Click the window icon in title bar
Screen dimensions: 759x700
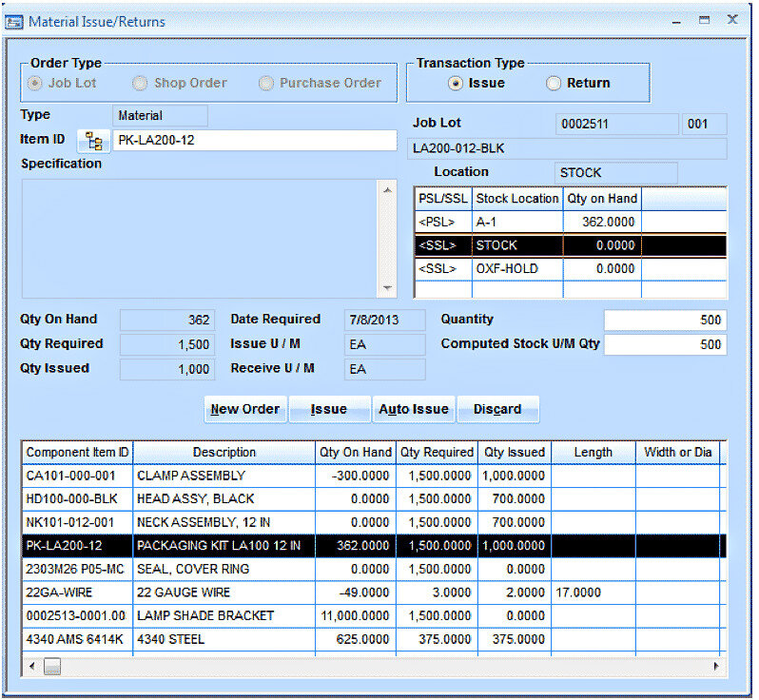[x=14, y=21]
